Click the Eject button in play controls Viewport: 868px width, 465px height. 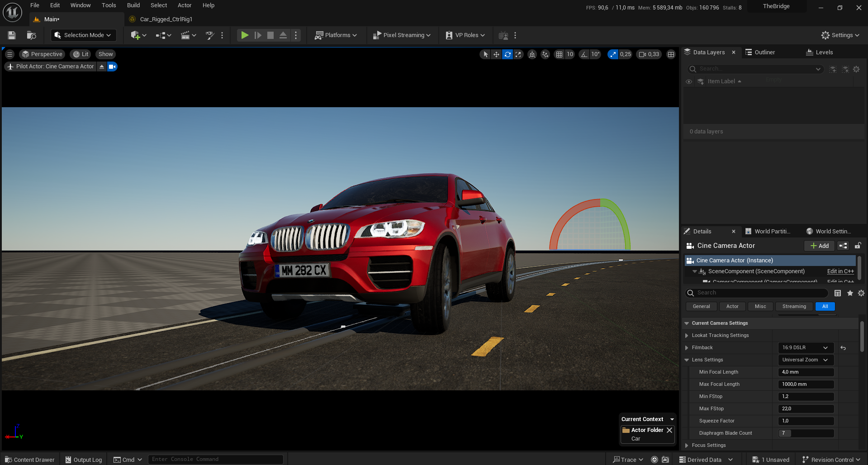(x=283, y=35)
